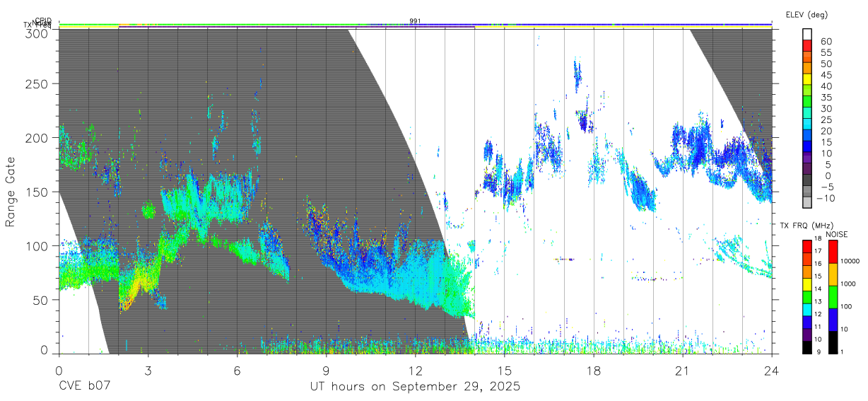Click the 'CPID' label at top left
Viewport: 868px width, 401px height.
click(43, 21)
